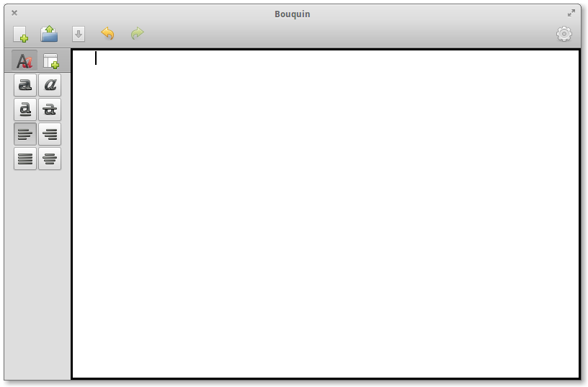Screen dimensions: 588x387
Task: Create a new document
Action: pyautogui.click(x=20, y=34)
